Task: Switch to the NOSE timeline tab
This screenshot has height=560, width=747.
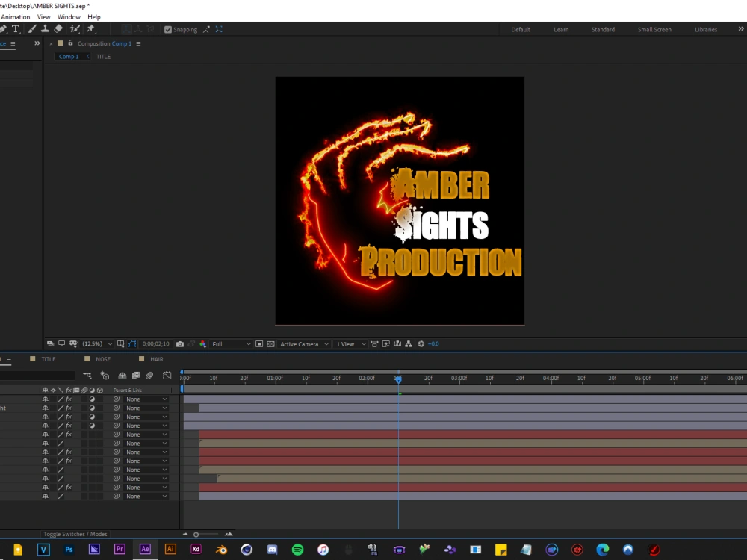Action: (103, 359)
